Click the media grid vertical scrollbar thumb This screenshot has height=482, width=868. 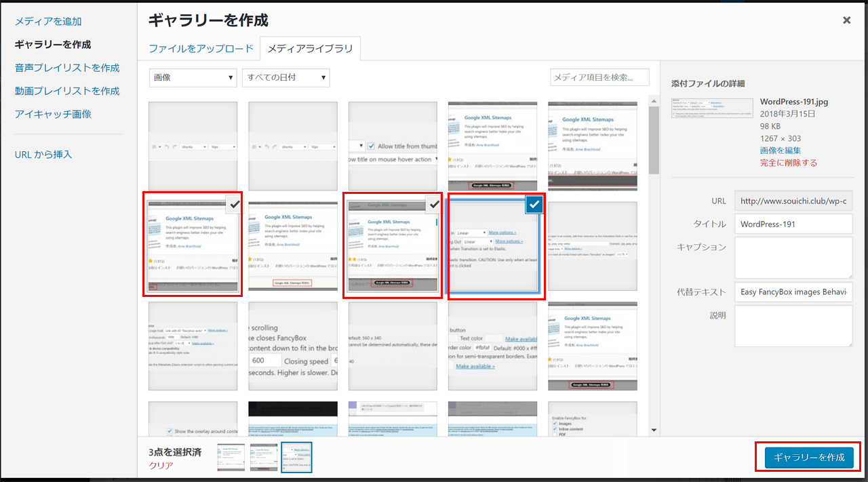click(x=654, y=140)
